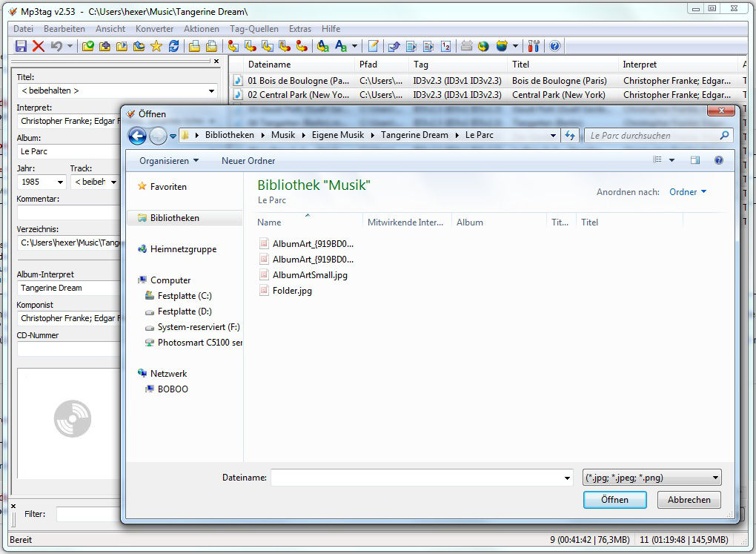Click the blue refresh arrows toolbar icon

tap(174, 46)
